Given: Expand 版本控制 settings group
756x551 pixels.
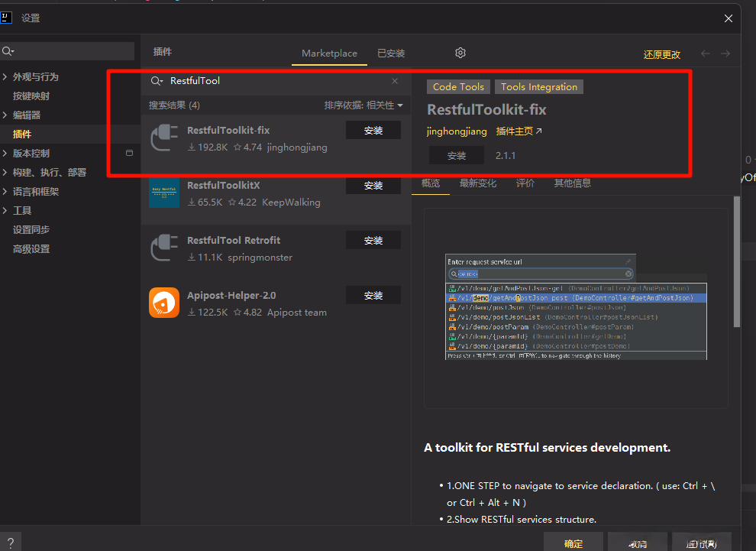Looking at the screenshot, I should [5, 153].
